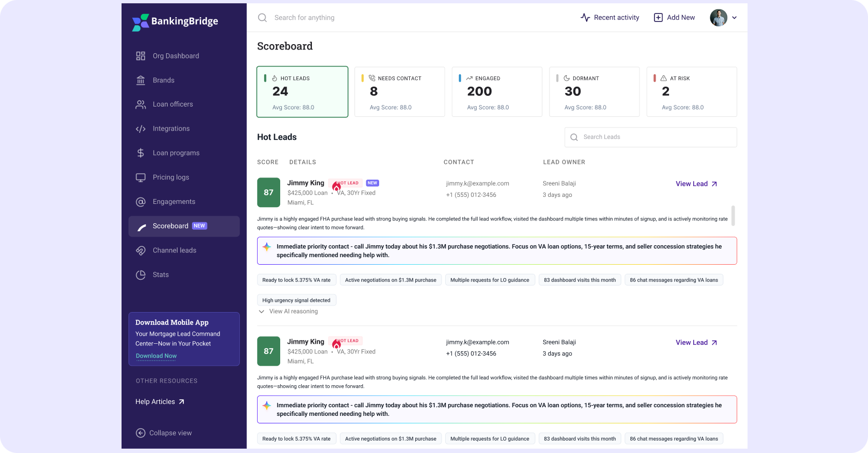Open the Org Dashboard grid icon

pyautogui.click(x=140, y=56)
